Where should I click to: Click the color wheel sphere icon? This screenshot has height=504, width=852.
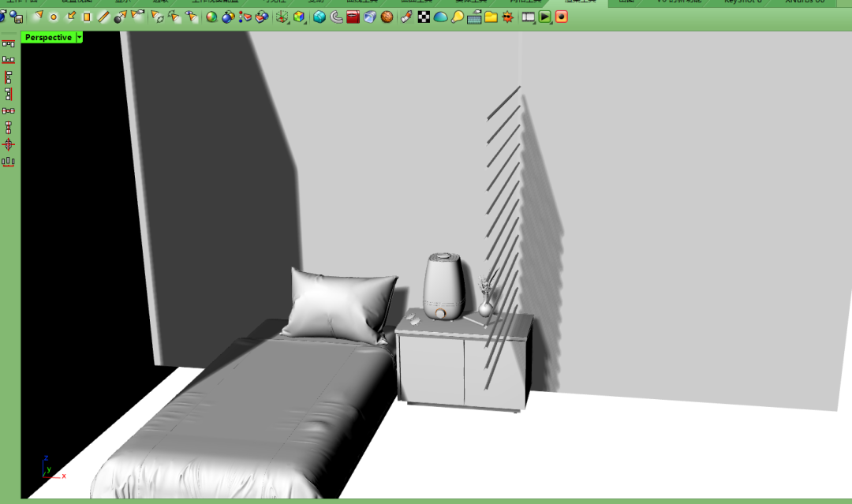pos(211,17)
